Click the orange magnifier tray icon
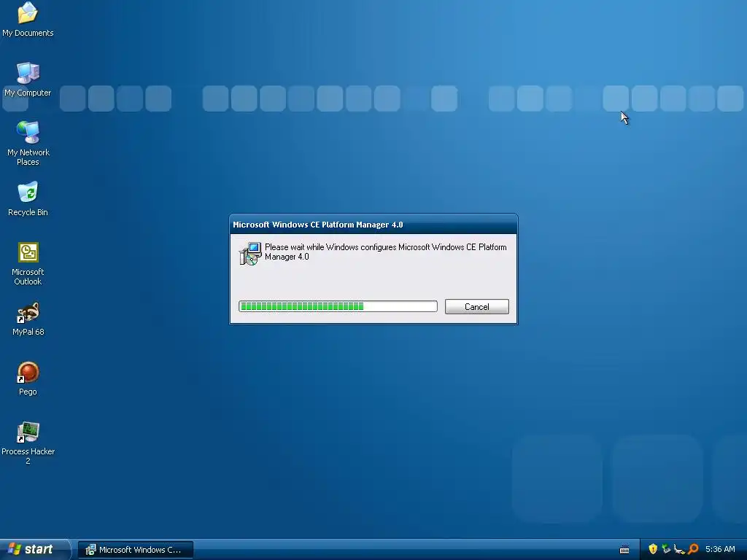Screen dimensions: 747x560 coord(693,549)
